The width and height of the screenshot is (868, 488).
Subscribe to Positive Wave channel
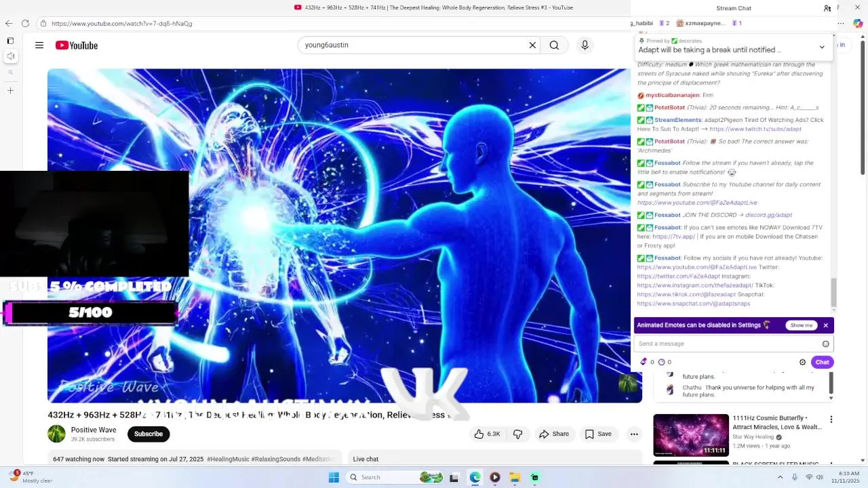pos(149,434)
